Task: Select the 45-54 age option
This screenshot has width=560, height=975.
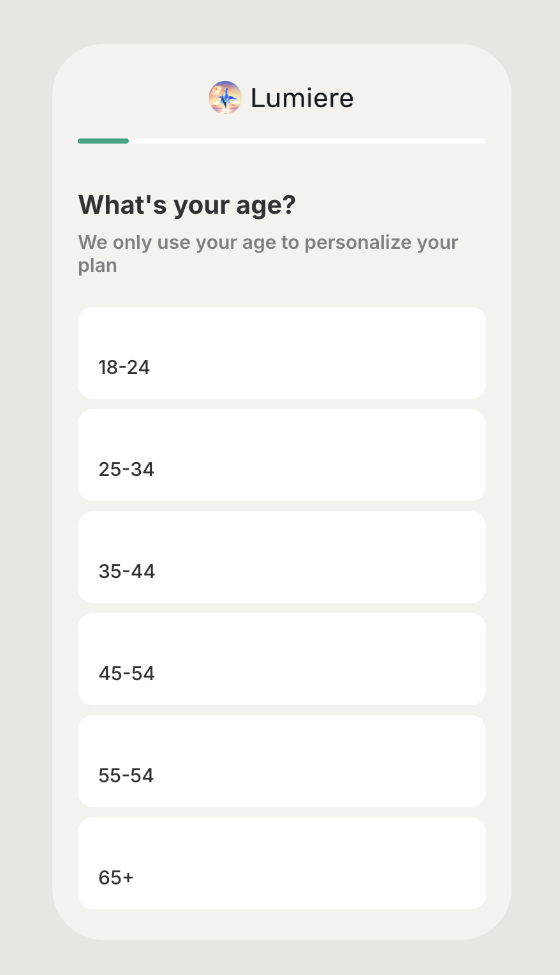Action: (x=281, y=659)
